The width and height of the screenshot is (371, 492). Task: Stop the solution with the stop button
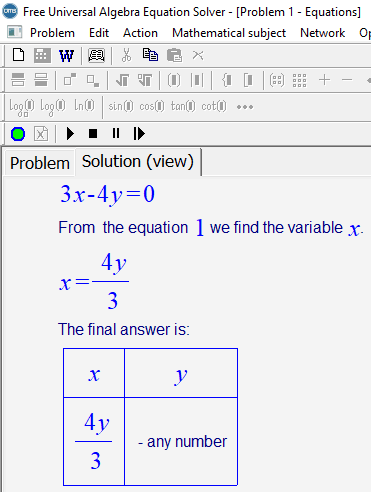93,134
